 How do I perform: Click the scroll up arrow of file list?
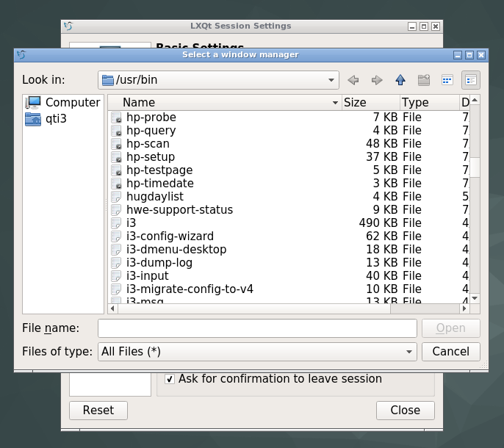475,101
